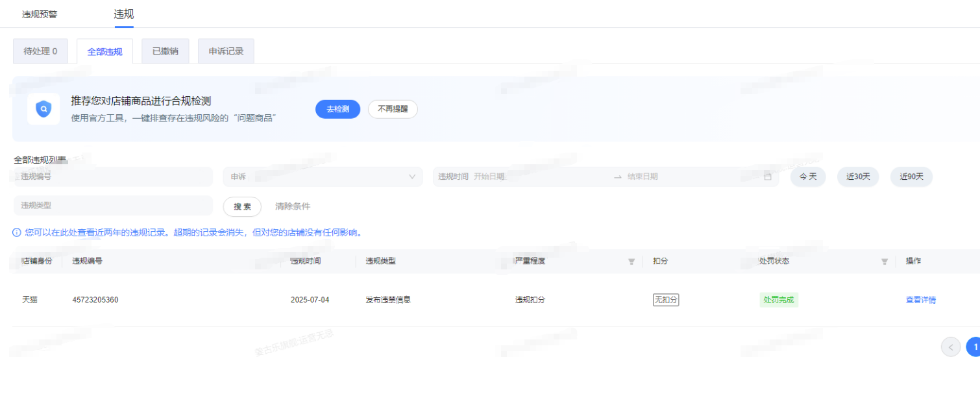Click the shield compliance check icon
This screenshot has height=407, width=980.
(43, 109)
